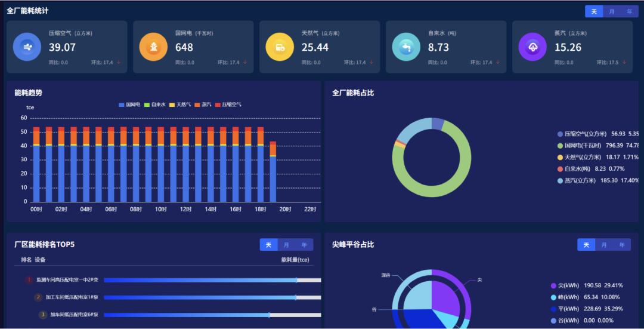Click the 19时 bar in trend chart
This screenshot has width=644, height=329.
pyautogui.click(x=273, y=173)
